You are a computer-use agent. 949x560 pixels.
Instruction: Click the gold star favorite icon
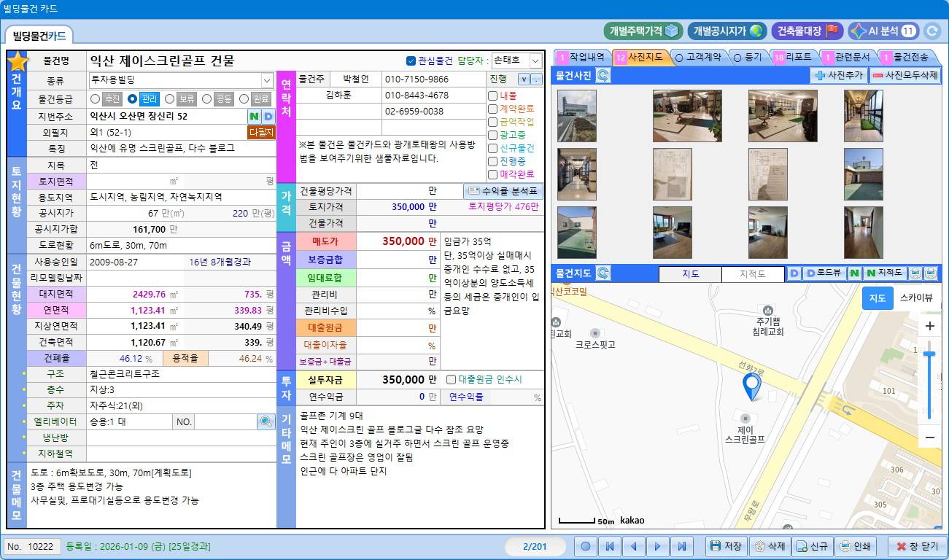(x=17, y=62)
